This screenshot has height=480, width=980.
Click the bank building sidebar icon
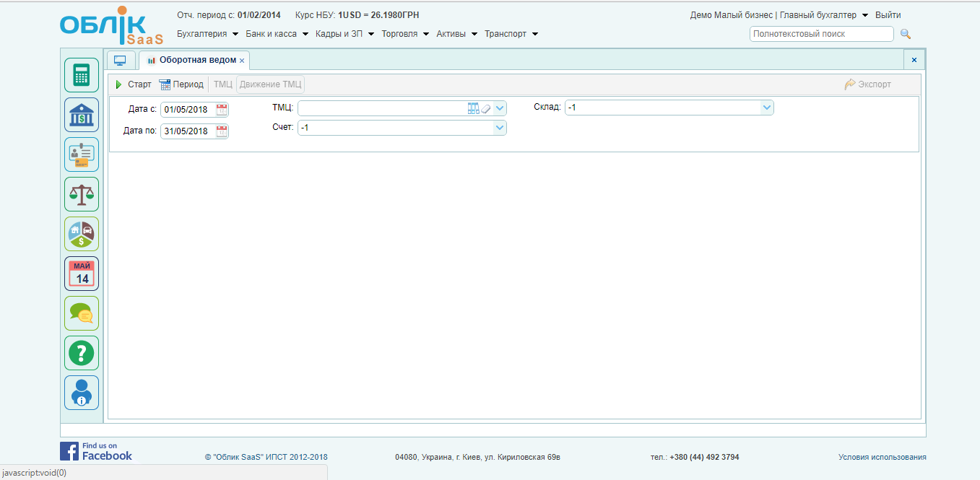[x=82, y=115]
